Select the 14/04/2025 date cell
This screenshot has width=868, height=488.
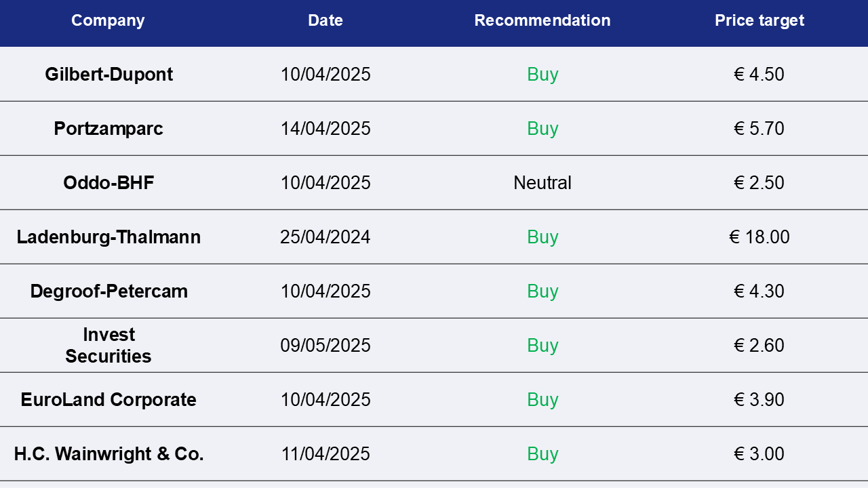(325, 128)
